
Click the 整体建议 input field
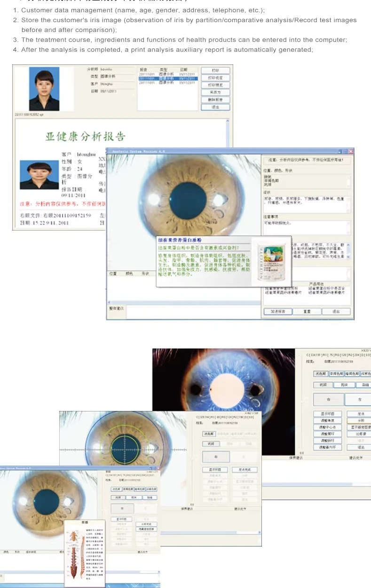coord(193,311)
